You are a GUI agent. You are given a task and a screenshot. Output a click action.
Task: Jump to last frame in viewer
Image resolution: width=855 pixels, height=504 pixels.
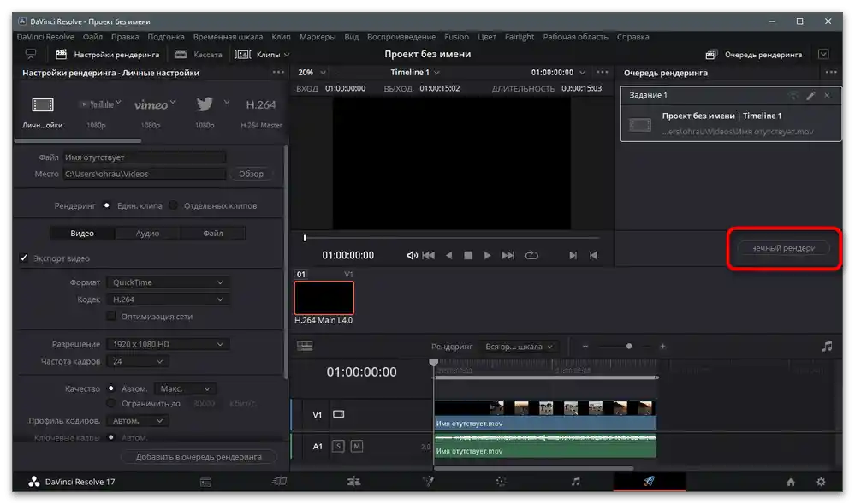coord(508,255)
